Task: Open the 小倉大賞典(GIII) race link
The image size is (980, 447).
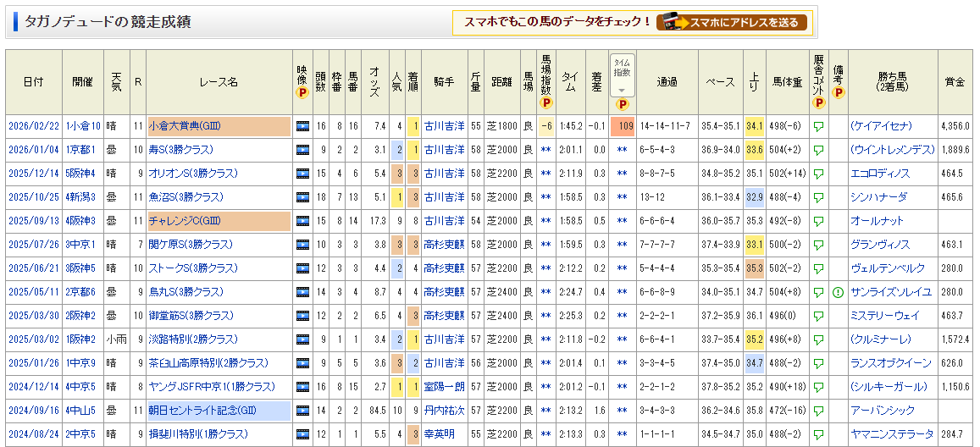Action: pos(185,126)
